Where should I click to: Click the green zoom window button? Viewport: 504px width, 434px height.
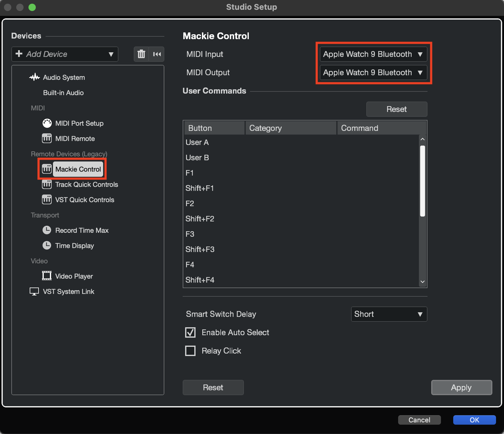[32, 7]
